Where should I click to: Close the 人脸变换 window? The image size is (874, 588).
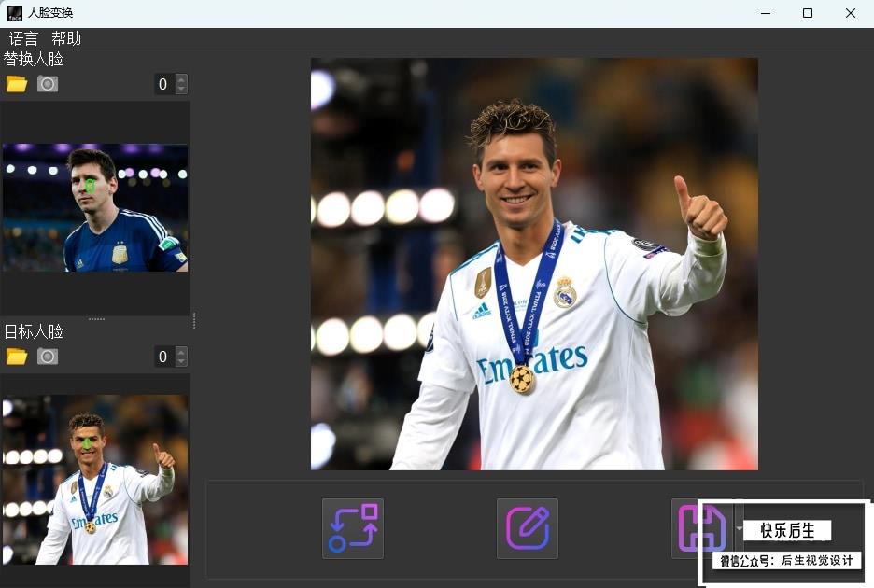pyautogui.click(x=850, y=13)
